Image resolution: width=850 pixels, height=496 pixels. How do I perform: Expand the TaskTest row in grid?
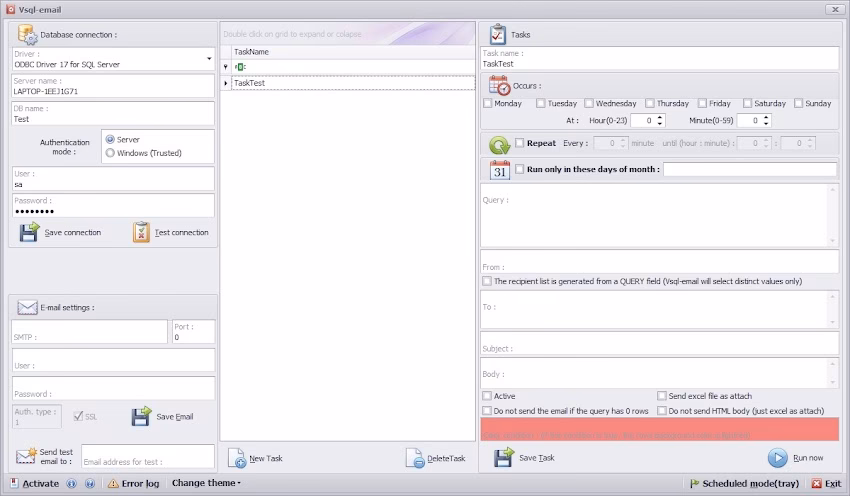click(226, 83)
